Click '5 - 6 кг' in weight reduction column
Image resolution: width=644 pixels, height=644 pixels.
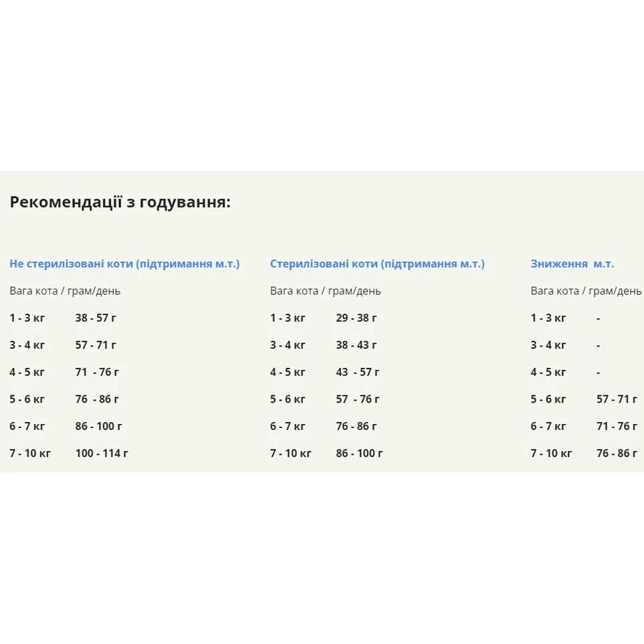coord(548,399)
